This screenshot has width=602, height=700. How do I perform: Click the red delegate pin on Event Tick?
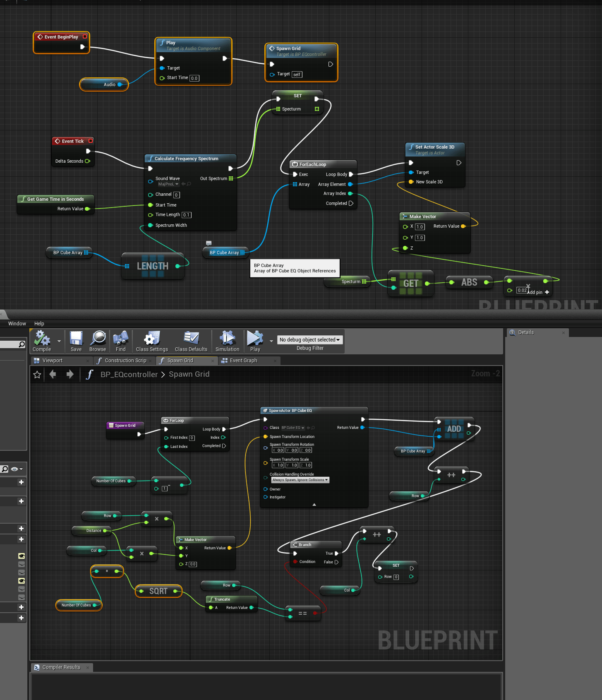[91, 141]
